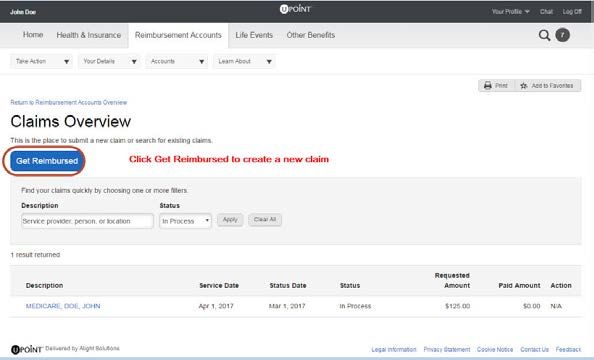Click the Get Reimbursed button

[x=47, y=161]
